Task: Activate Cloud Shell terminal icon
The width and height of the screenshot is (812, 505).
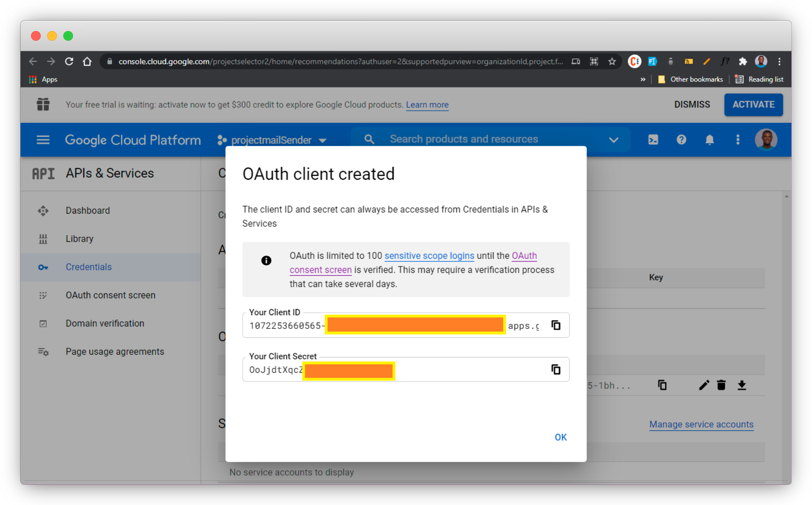Action: [653, 140]
